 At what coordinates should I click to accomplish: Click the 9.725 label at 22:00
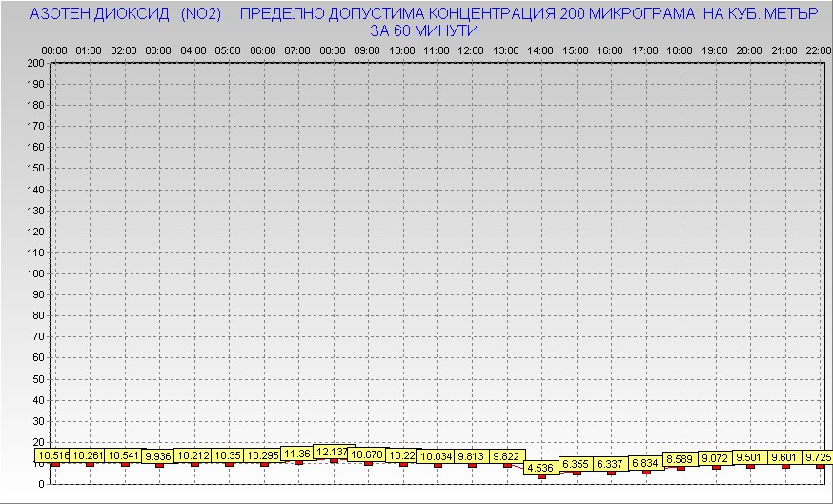point(819,457)
